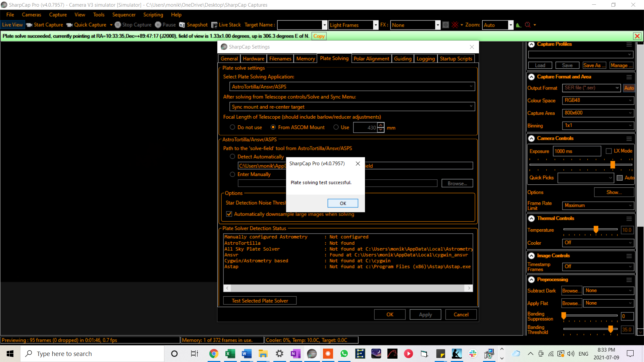Click the Sequencer menu item
The image size is (644, 362).
point(124,15)
